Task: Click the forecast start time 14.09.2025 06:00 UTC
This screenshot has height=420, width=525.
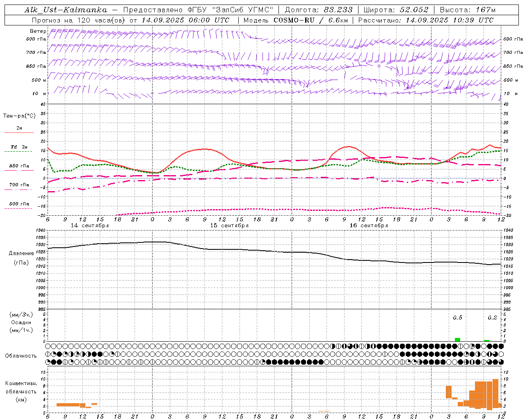Action: (185, 20)
